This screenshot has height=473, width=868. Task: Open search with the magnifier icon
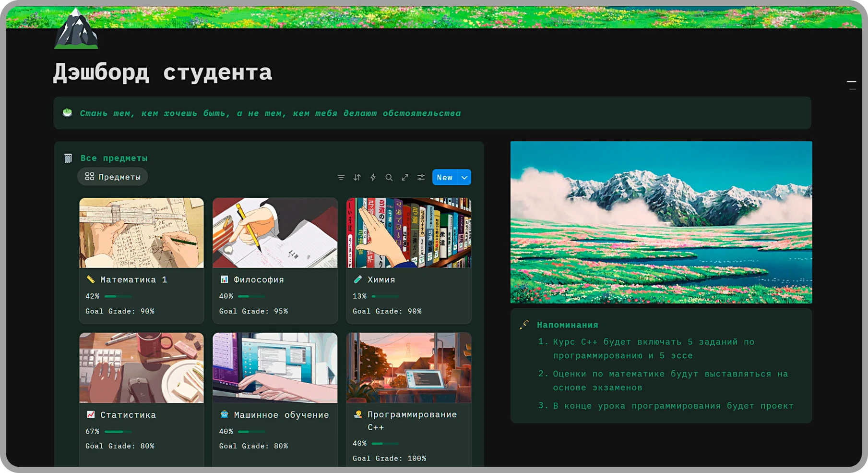(x=389, y=177)
